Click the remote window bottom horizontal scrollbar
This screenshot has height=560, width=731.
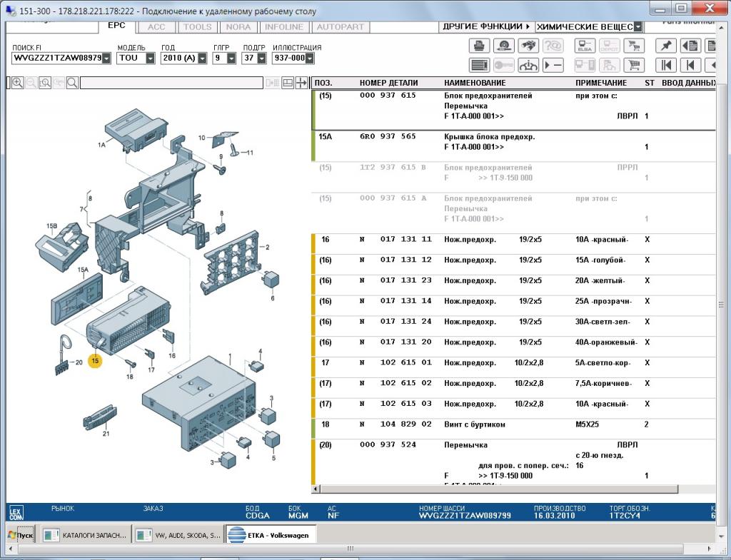(x=351, y=549)
